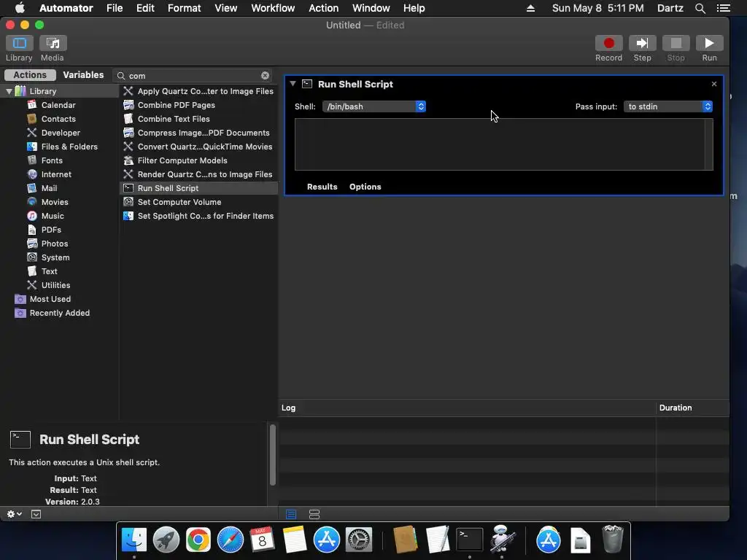Open the gear menu at bottom left
Screen dimensions: 747x560
(15, 514)
